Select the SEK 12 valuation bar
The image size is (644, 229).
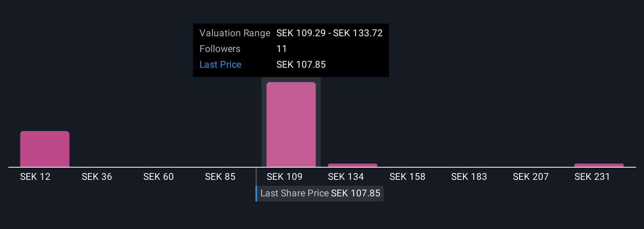tap(45, 149)
